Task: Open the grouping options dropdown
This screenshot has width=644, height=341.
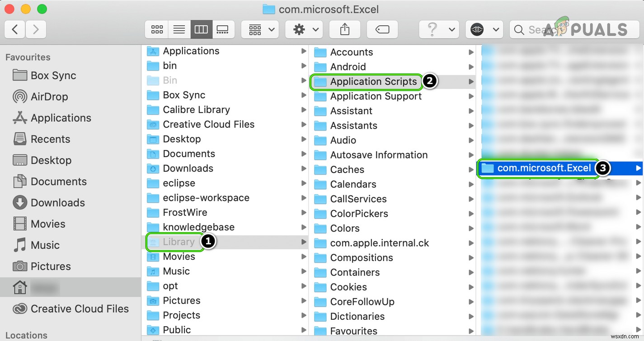Action: (260, 29)
